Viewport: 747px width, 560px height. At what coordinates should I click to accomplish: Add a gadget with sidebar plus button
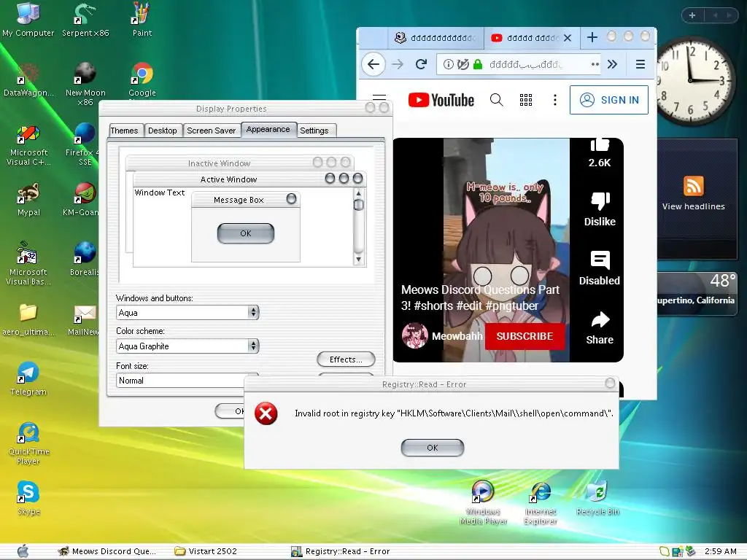pyautogui.click(x=692, y=15)
